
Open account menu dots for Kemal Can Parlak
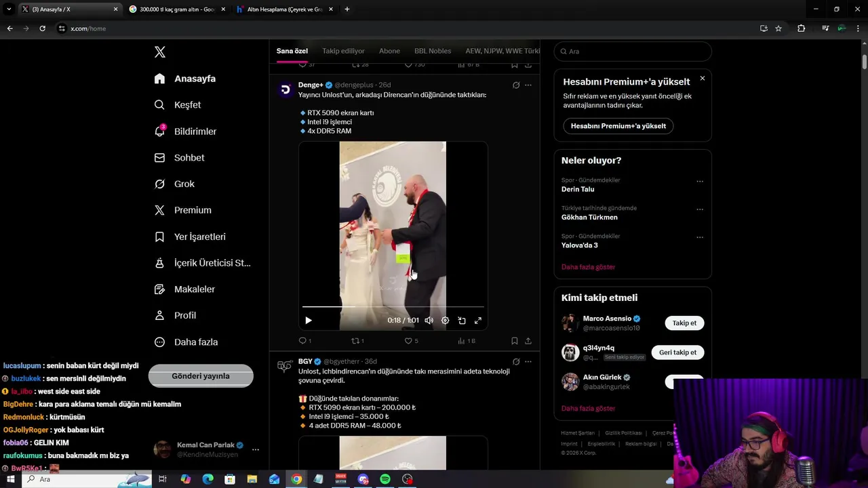256,449
